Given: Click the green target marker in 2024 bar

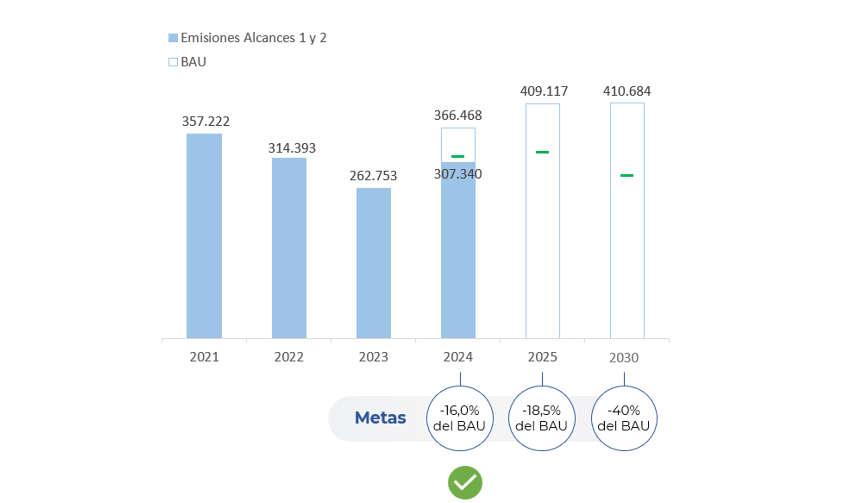Looking at the screenshot, I should (457, 156).
